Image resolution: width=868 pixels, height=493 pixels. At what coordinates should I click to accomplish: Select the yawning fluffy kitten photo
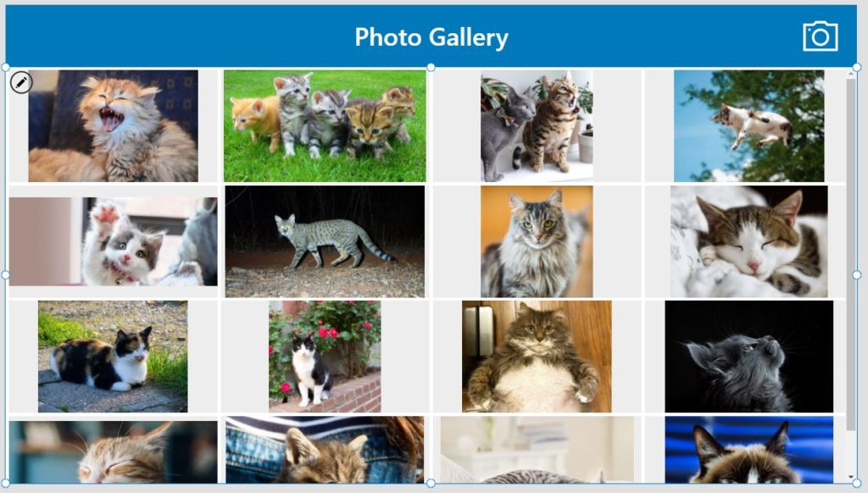pos(113,125)
